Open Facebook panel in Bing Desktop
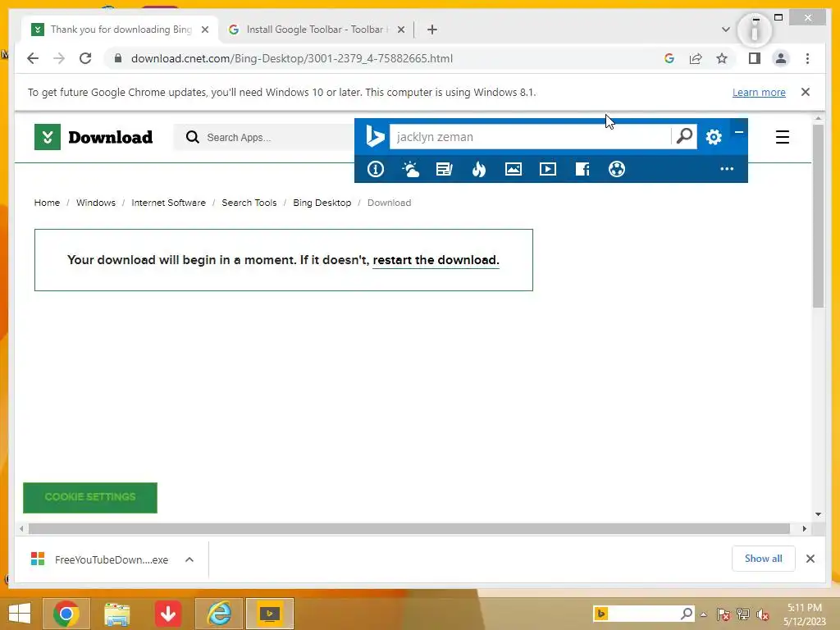840x630 pixels. click(x=582, y=169)
